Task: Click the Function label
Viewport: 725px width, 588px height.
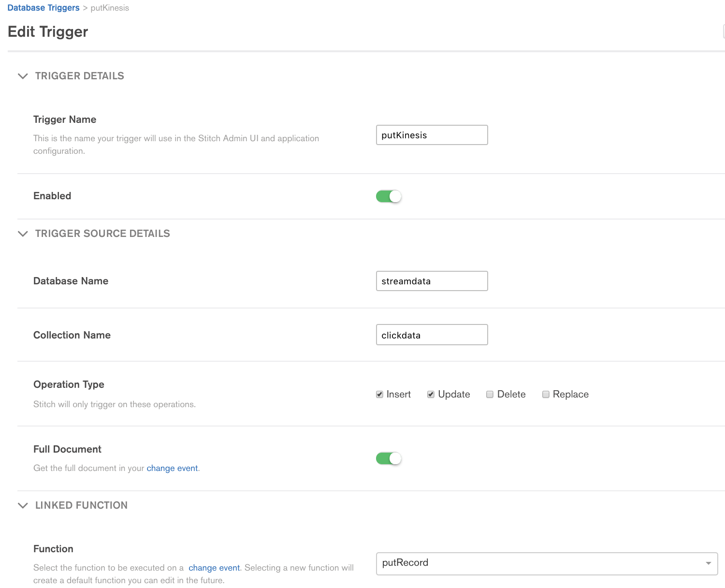Action: pos(53,549)
